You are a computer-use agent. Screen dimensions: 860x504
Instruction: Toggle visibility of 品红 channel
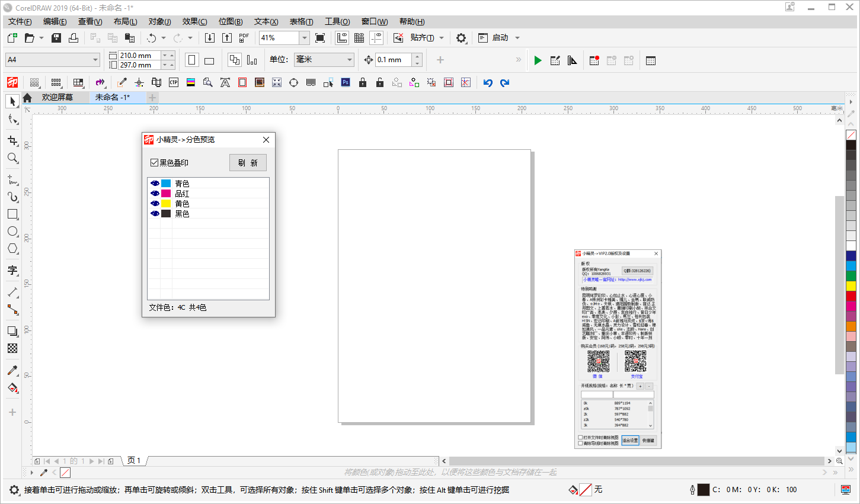(155, 194)
